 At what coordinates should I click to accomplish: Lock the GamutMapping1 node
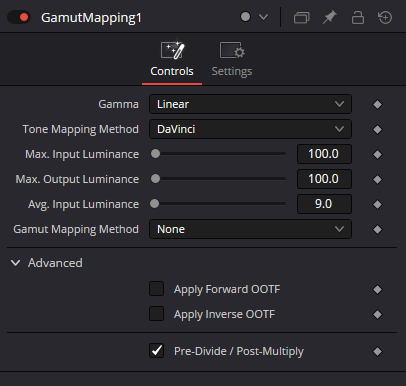pos(358,17)
